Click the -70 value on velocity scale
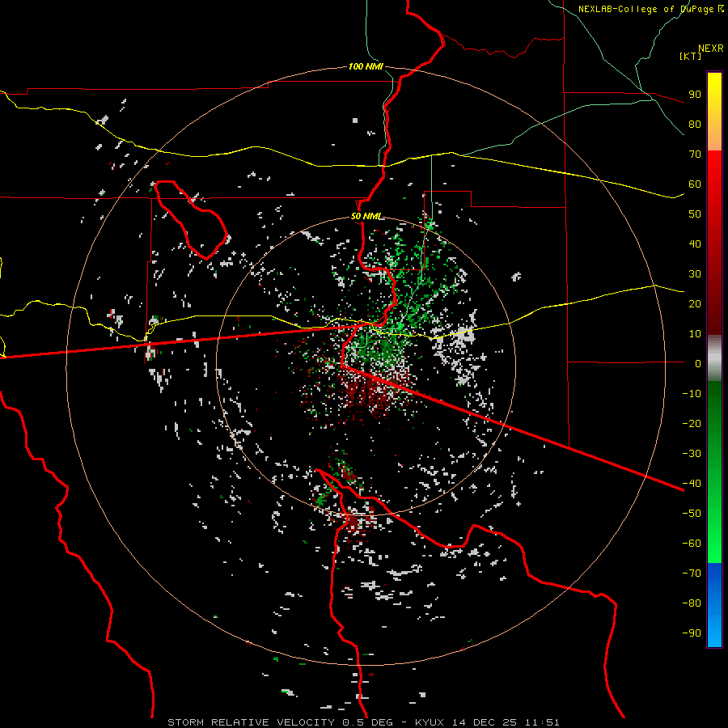The image size is (728, 728). [x=692, y=573]
